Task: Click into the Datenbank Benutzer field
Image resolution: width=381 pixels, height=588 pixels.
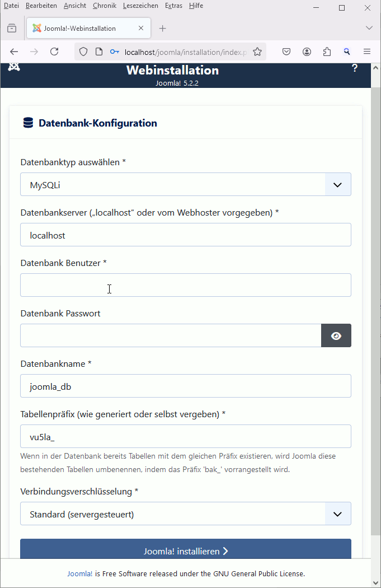Action: pos(185,285)
